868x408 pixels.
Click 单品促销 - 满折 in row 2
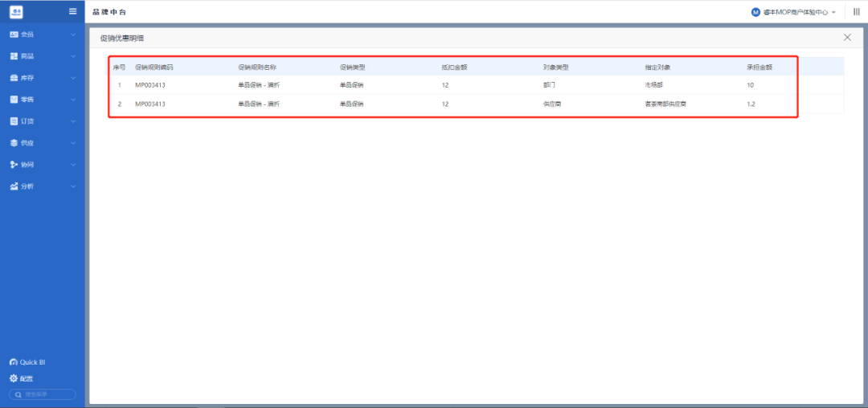coord(259,104)
